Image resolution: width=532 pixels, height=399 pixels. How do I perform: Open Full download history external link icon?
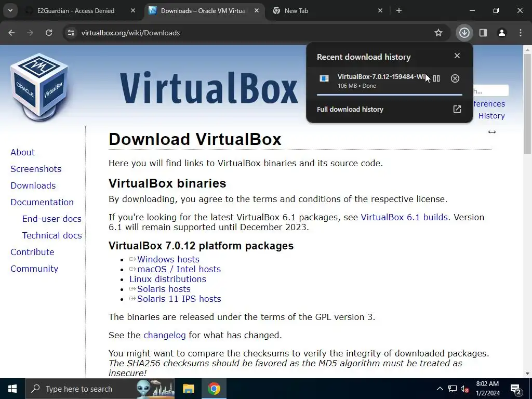click(457, 109)
